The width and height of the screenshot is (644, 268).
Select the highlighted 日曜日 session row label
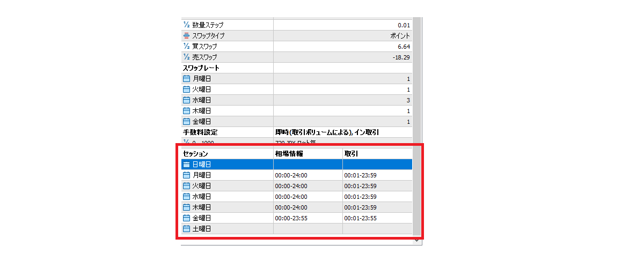(202, 164)
